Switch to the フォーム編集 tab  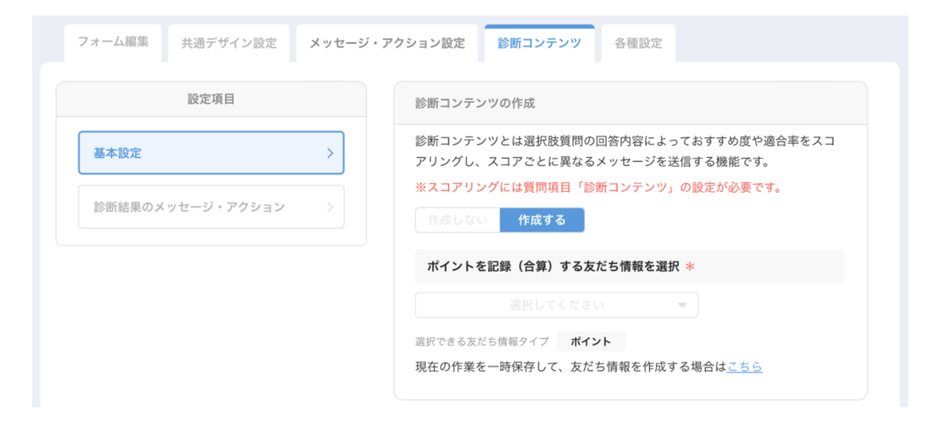click(x=113, y=43)
